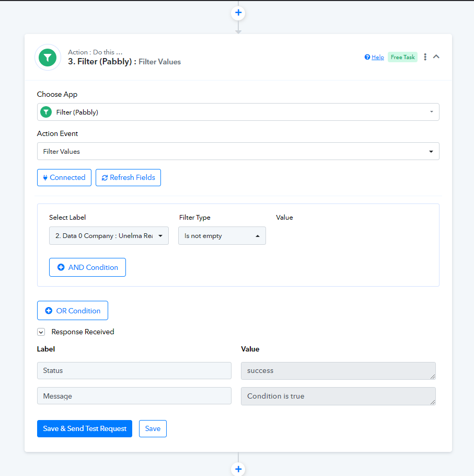This screenshot has width=474, height=476.
Task: Click the Refresh Fields button
Action: click(x=128, y=178)
